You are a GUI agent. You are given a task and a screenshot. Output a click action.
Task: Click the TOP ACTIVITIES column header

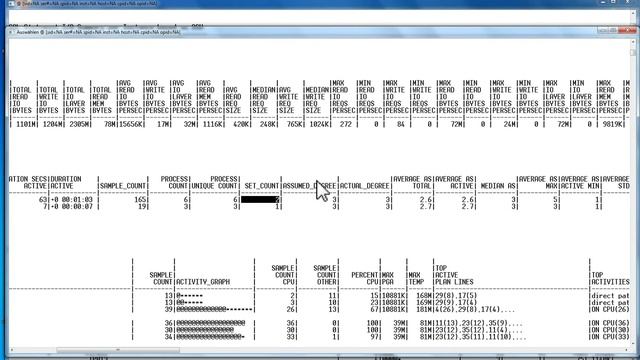tap(610, 278)
